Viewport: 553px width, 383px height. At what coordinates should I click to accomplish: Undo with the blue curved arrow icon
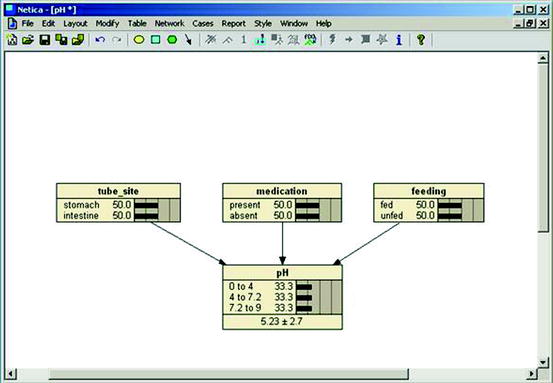point(100,39)
